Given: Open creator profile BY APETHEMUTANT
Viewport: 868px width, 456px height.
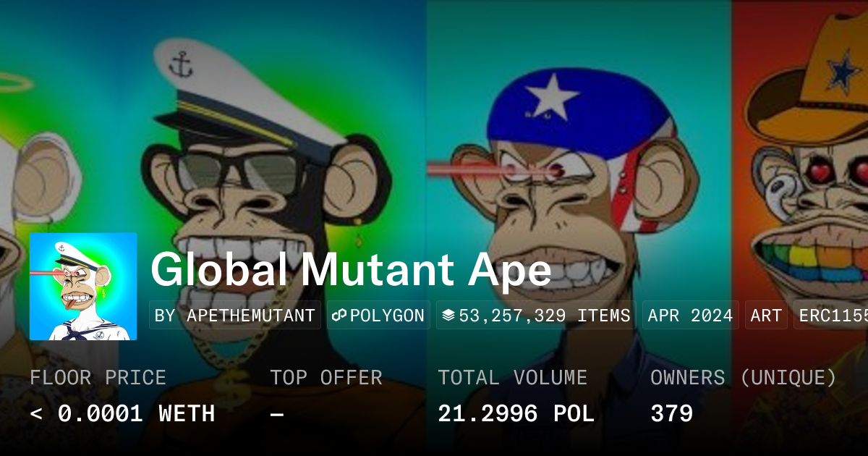Looking at the screenshot, I should click(x=235, y=316).
